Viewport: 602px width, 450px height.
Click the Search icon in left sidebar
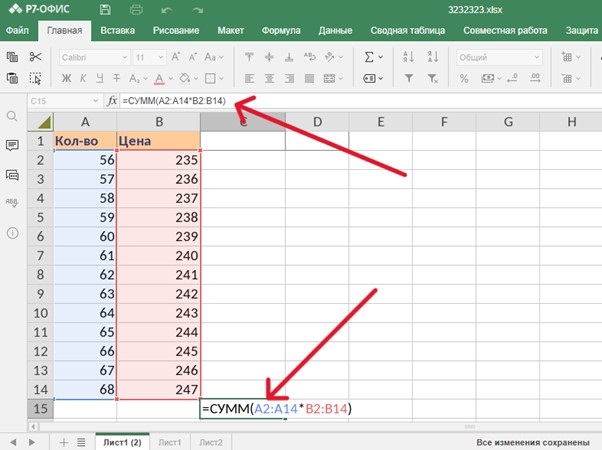(x=13, y=117)
